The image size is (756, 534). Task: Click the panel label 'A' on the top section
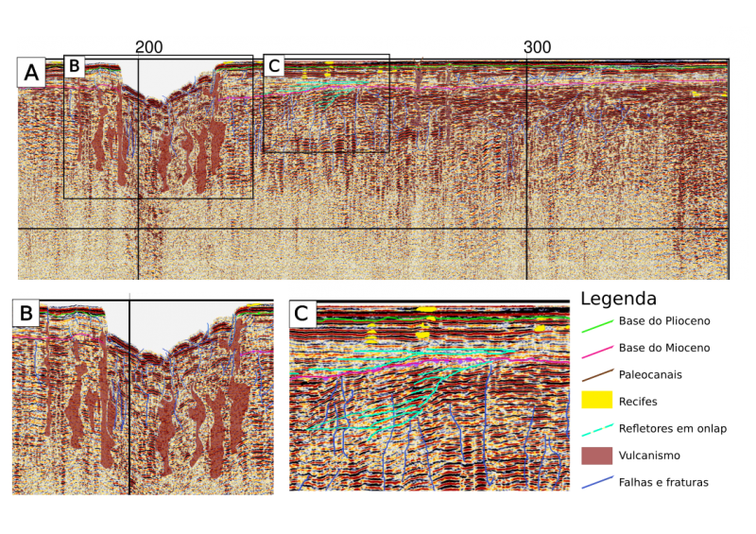pos(31,73)
